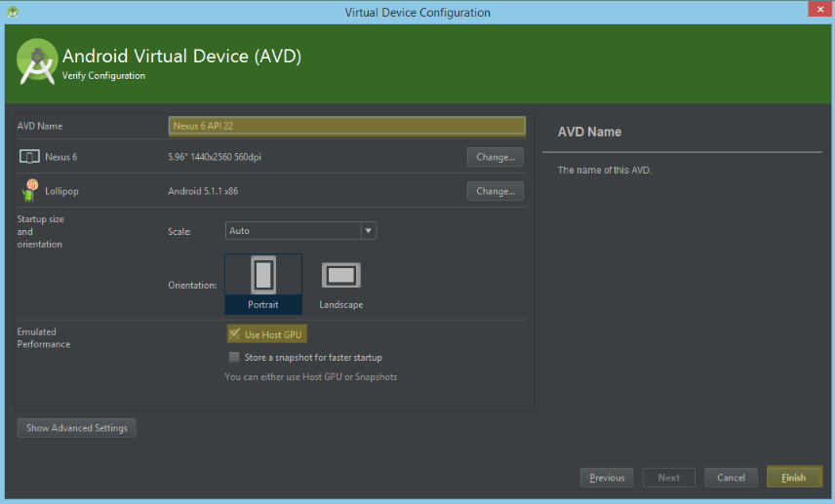Click the Cancel button
The image size is (835, 504).
pyautogui.click(x=731, y=478)
